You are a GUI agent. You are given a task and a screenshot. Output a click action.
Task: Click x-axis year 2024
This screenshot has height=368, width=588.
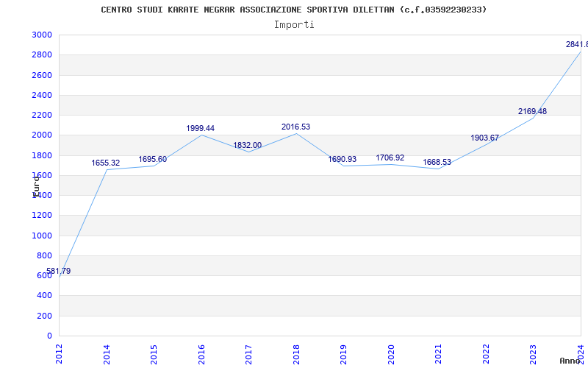(x=581, y=354)
